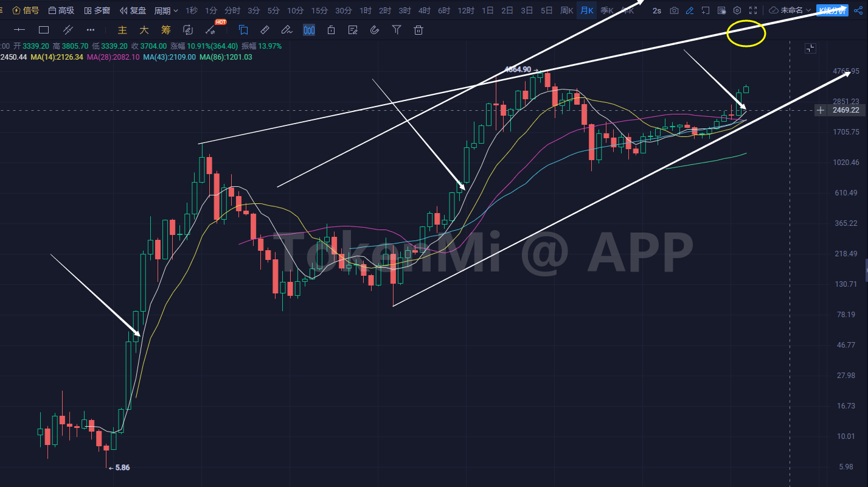Select the ruler measurement tool
868x487 pixels.
click(265, 30)
